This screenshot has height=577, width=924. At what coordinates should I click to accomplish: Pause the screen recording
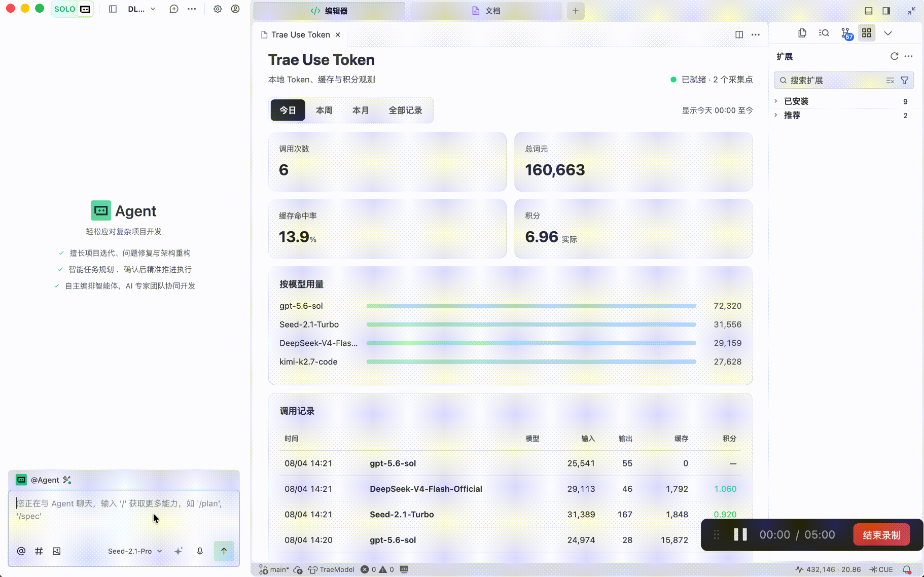(740, 535)
